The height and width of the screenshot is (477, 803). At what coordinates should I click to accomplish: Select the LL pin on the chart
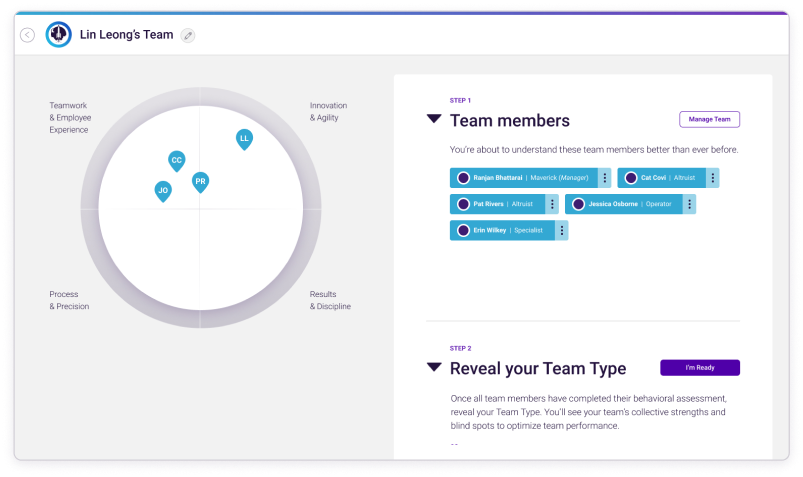pos(244,139)
